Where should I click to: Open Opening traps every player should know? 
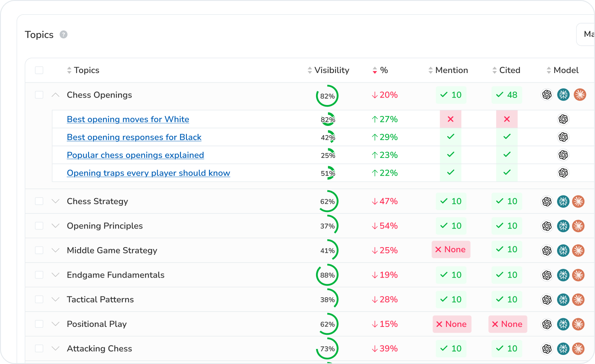click(x=148, y=173)
